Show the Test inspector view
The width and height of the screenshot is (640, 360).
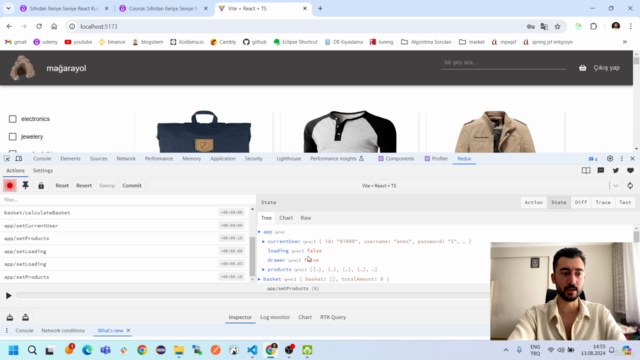[x=625, y=202]
